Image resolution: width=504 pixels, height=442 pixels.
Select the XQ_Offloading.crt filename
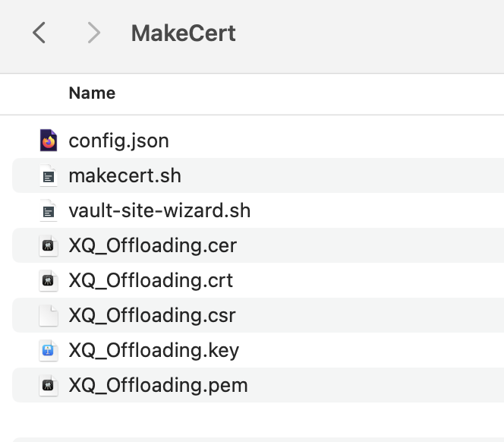(151, 280)
